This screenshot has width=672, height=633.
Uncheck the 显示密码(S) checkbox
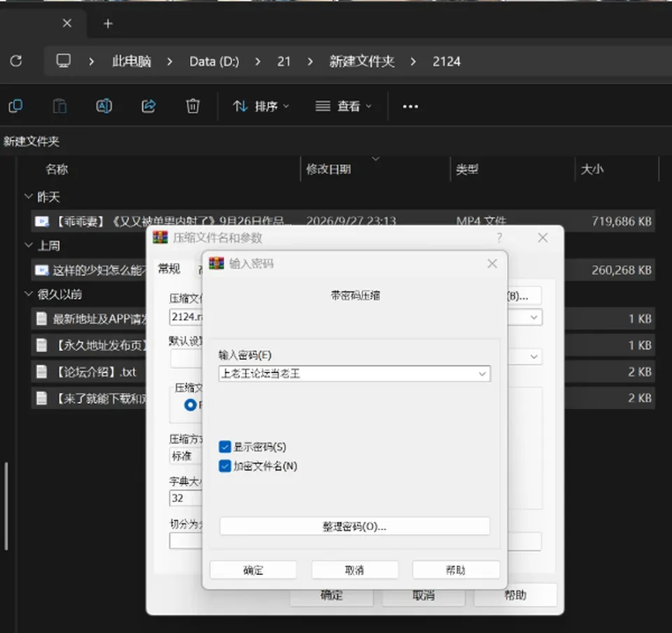225,447
